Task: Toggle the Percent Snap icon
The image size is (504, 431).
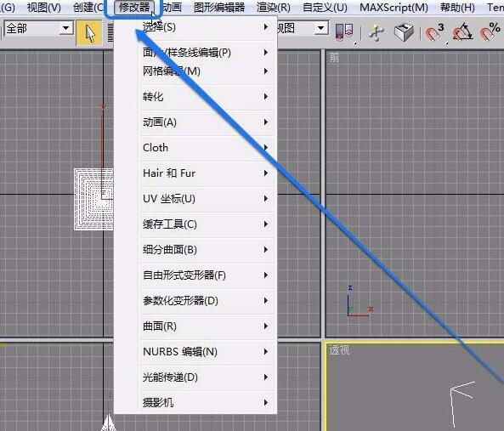Action: click(x=490, y=32)
